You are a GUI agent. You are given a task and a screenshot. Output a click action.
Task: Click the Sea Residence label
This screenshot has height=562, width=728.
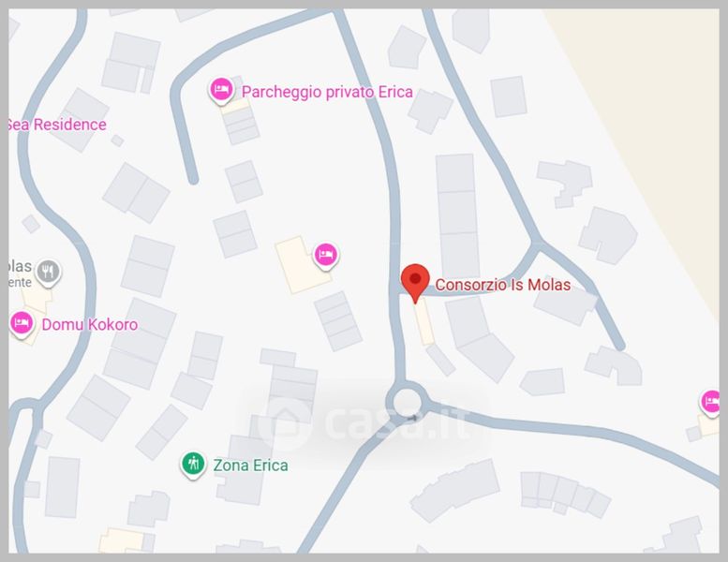tap(57, 125)
